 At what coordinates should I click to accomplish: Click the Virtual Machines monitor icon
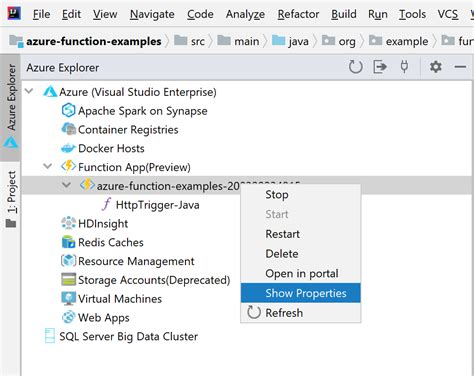tap(68, 298)
